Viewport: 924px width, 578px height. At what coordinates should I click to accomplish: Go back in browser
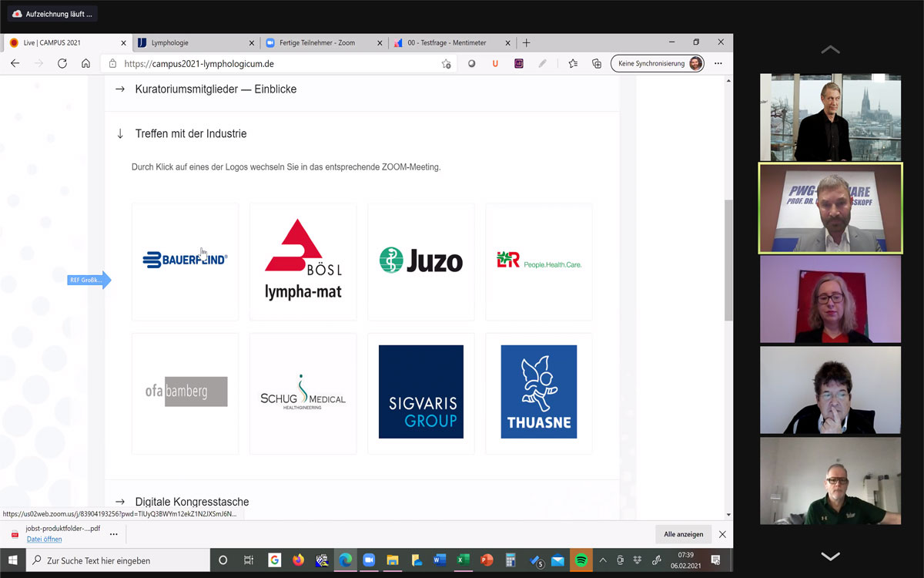(x=15, y=63)
